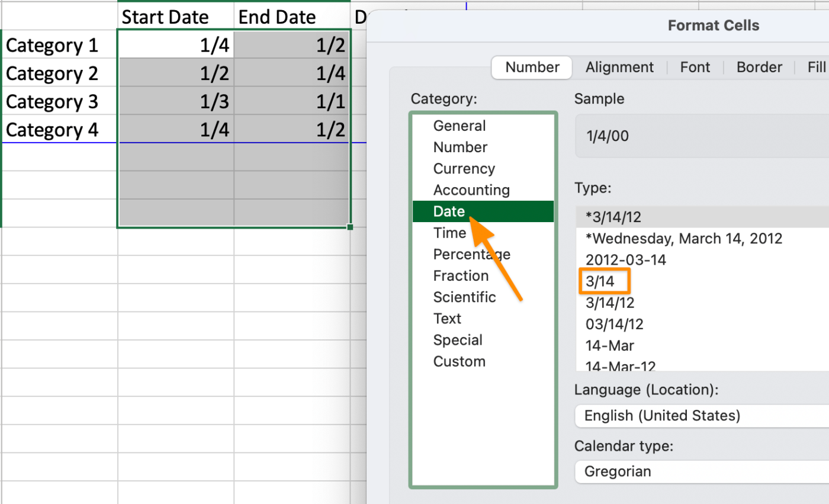
Task: Select Category 4 End Date cell
Action: pos(292,129)
